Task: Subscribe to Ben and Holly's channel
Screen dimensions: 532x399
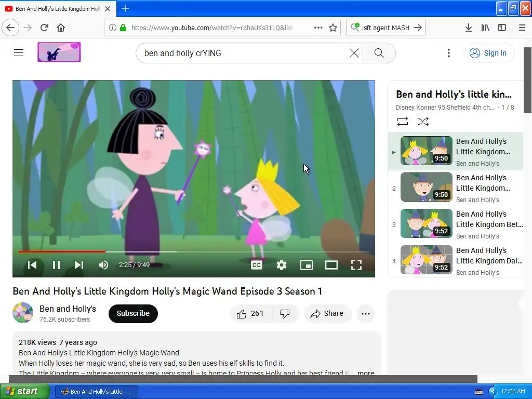Action: point(133,313)
